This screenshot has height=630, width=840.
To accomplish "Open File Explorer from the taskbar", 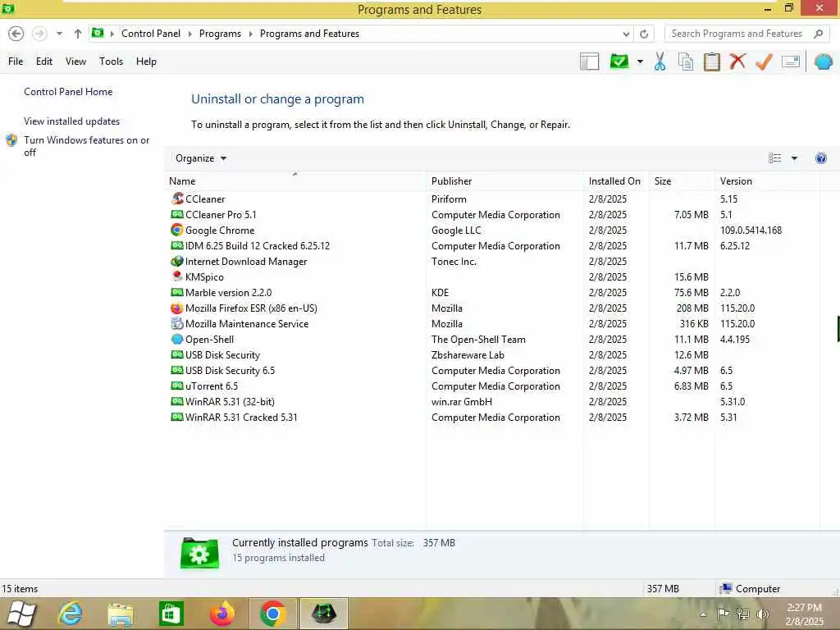I will point(121,614).
